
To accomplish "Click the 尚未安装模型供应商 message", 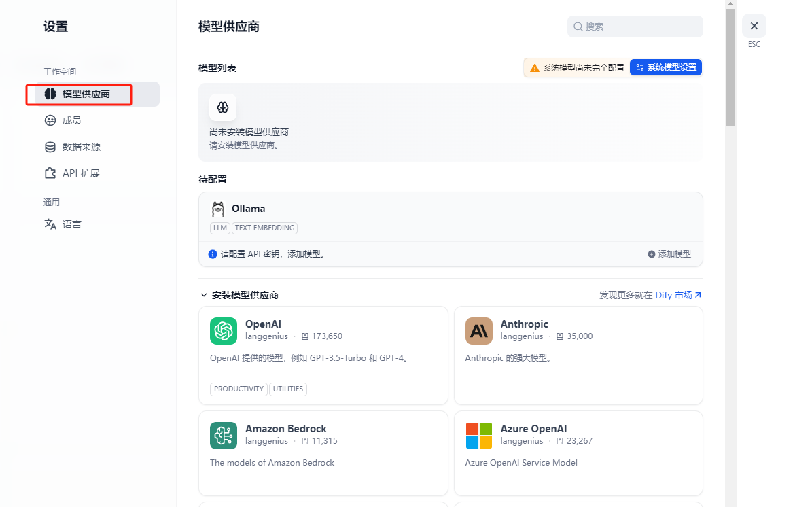I will (249, 132).
